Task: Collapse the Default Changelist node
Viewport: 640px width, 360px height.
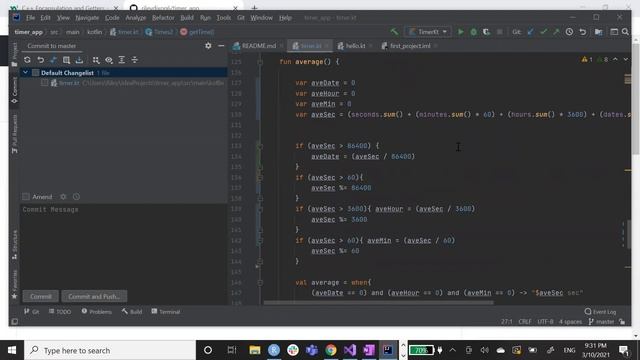Action: pos(25,73)
